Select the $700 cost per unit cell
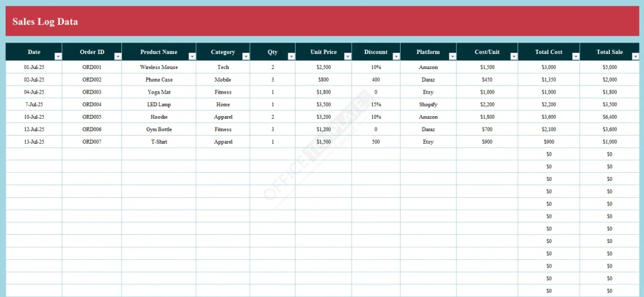This screenshot has height=297, width=644. point(487,129)
